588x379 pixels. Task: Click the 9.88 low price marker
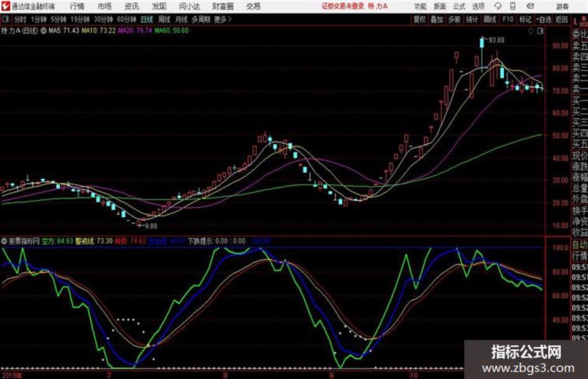(151, 226)
